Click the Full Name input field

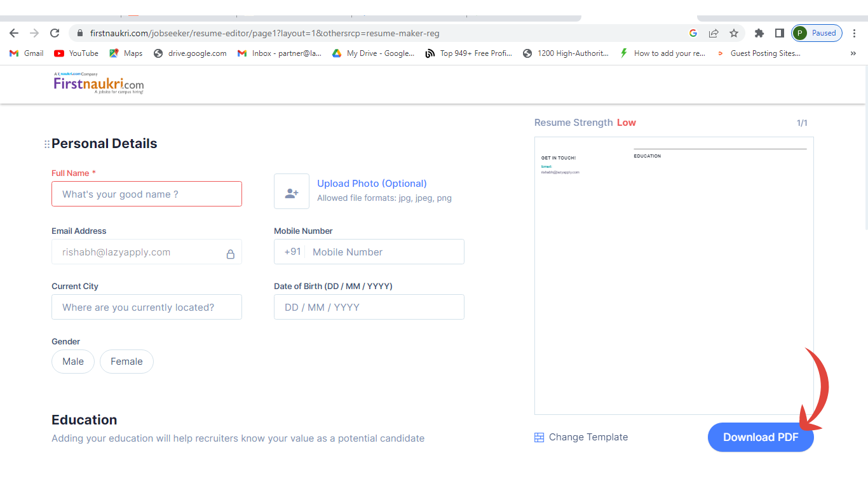147,194
